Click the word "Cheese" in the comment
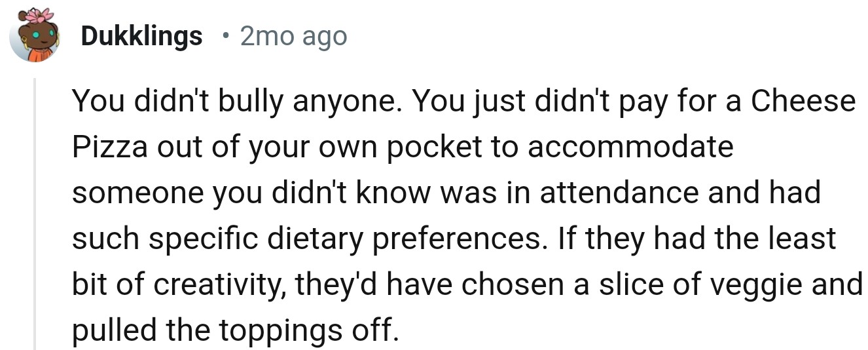The image size is (868, 350). point(803,102)
